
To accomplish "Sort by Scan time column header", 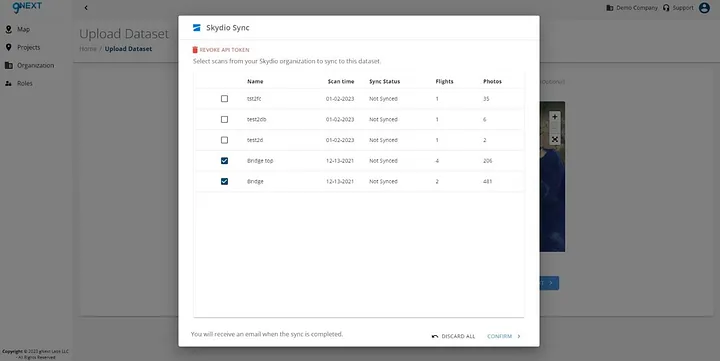I will 341,81.
